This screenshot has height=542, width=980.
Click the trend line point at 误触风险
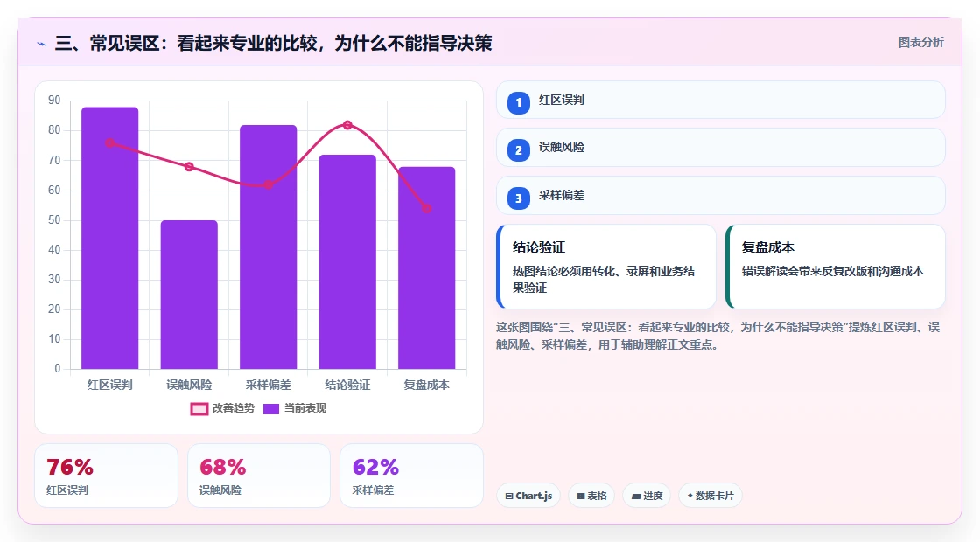pos(189,167)
